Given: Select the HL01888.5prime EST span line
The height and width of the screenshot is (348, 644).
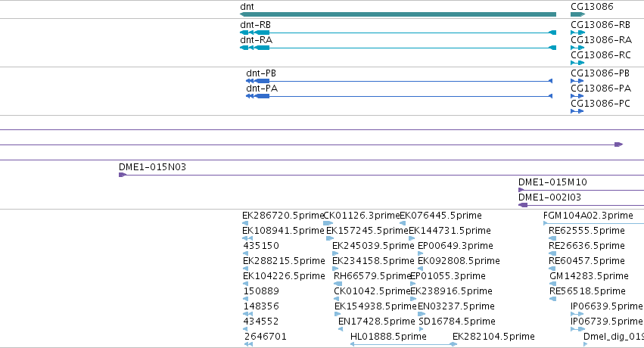Looking at the screenshot, I should click(x=403, y=344).
